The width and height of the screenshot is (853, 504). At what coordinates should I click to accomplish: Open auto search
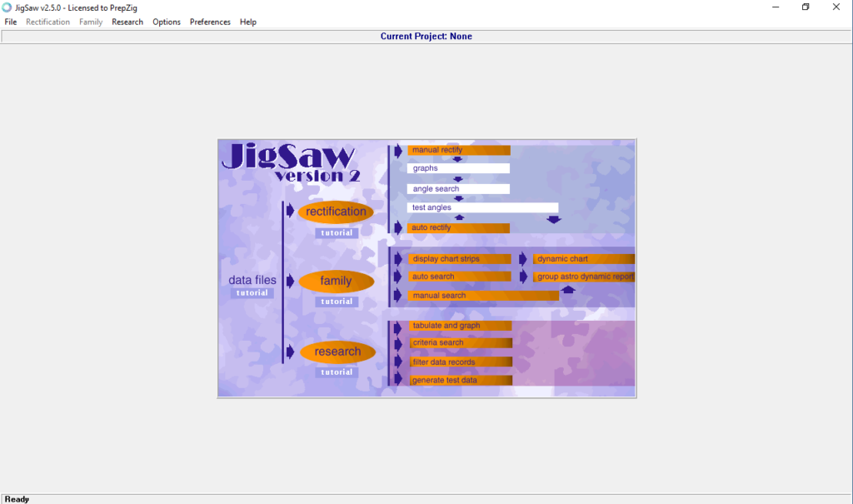pos(460,277)
